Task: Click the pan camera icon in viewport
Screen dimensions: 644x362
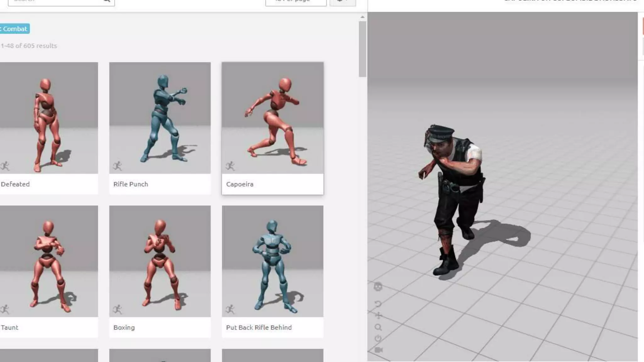Action: click(378, 315)
